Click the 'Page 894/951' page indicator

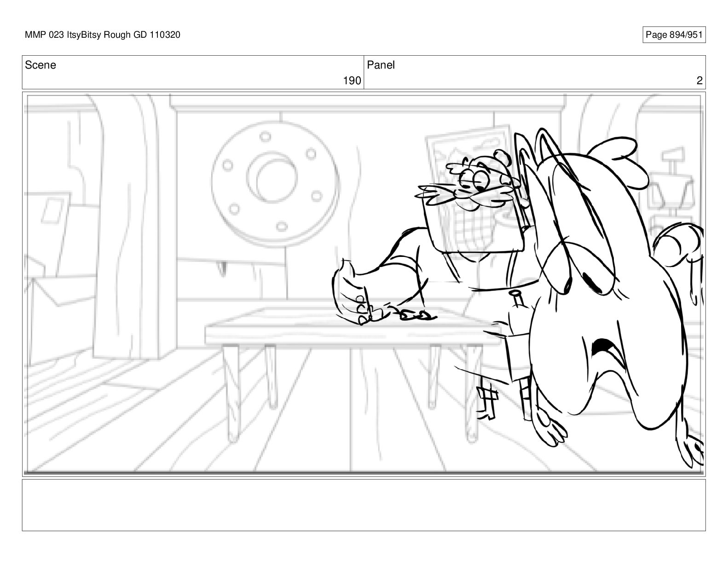point(674,35)
